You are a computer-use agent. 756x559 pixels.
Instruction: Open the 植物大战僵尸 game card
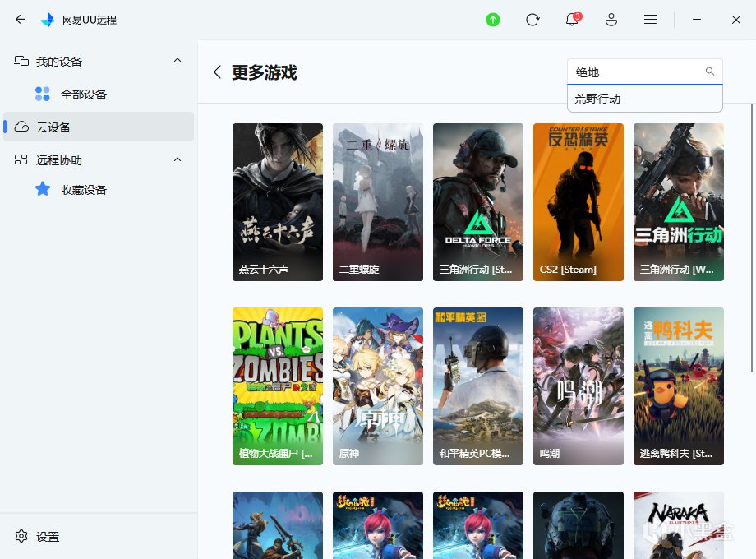point(278,386)
